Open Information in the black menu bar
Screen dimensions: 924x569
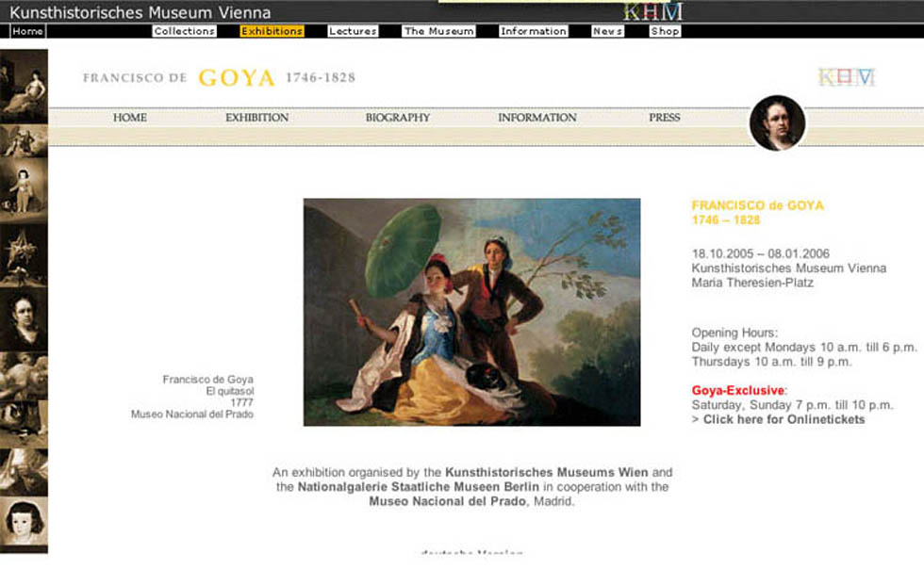[534, 31]
